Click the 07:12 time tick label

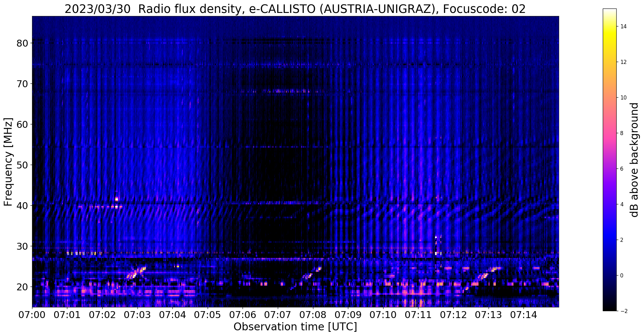pyautogui.click(x=453, y=315)
